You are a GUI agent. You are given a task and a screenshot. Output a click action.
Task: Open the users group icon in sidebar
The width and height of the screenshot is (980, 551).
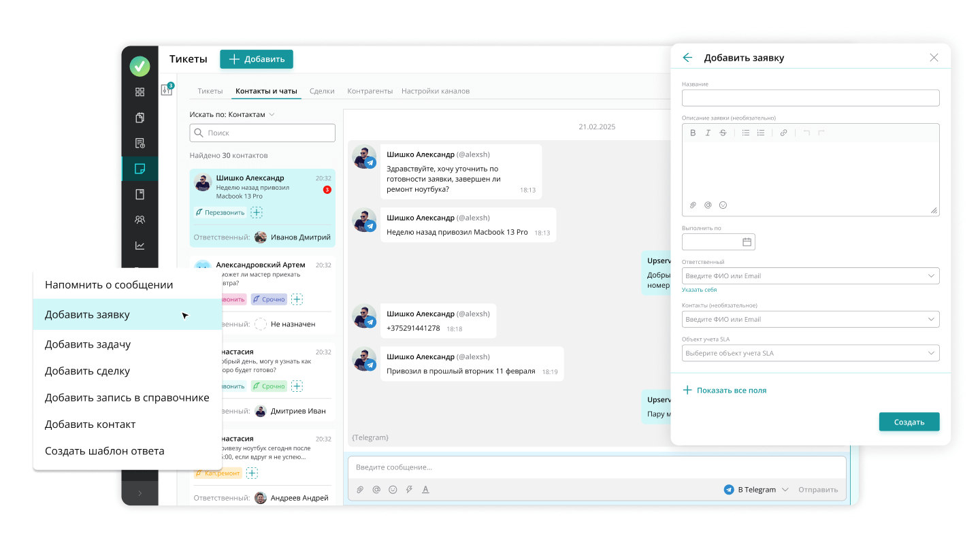140,220
